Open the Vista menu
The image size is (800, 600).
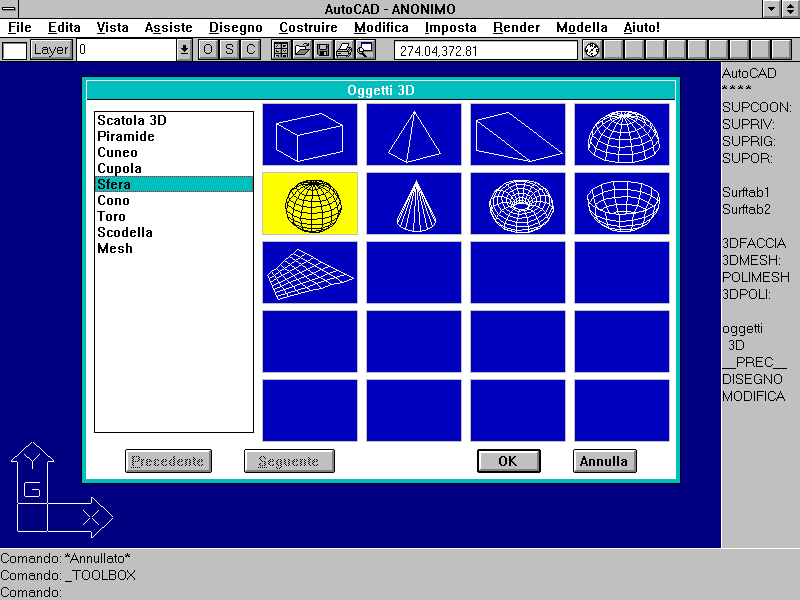click(112, 28)
